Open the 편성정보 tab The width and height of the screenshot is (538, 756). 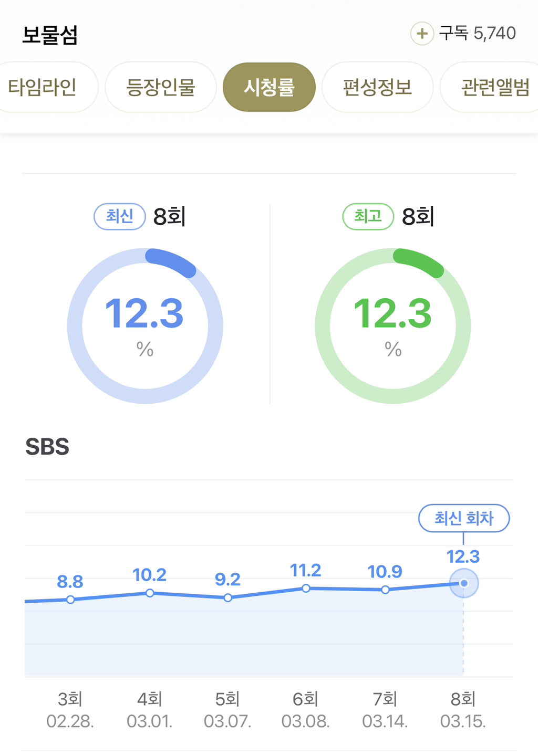377,87
